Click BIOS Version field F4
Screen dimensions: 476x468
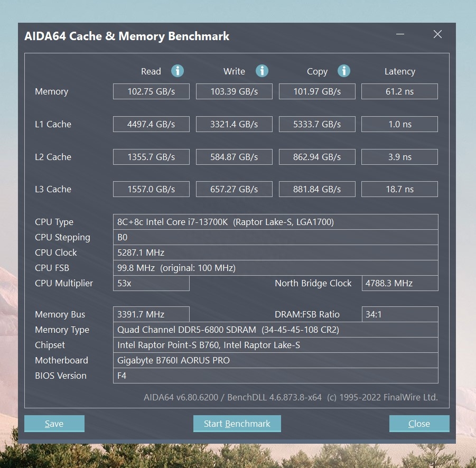[276, 376]
